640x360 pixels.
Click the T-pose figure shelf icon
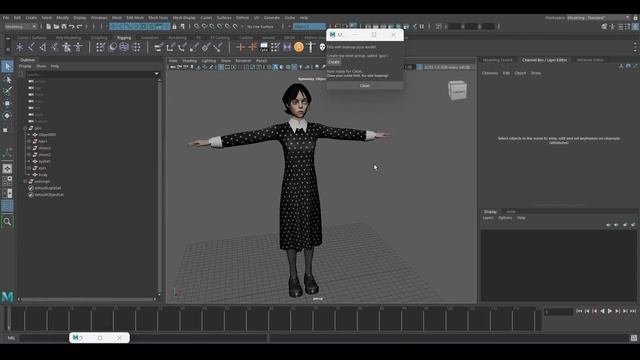click(x=311, y=47)
